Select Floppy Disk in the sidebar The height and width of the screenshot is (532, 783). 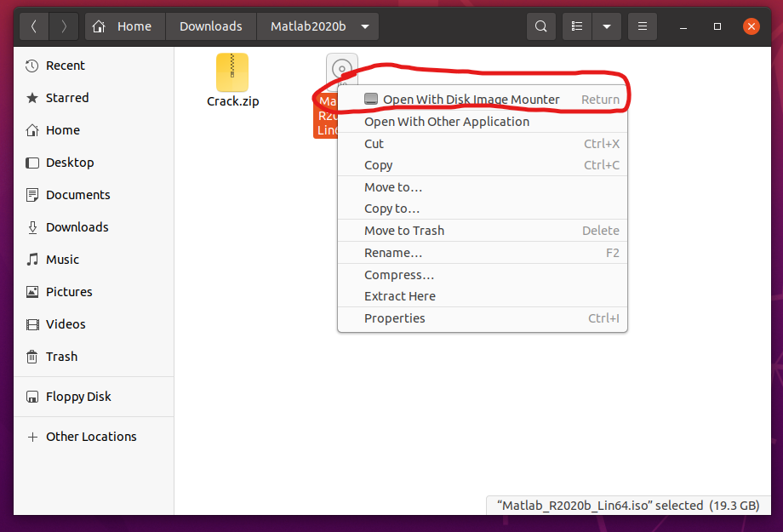[94, 397]
